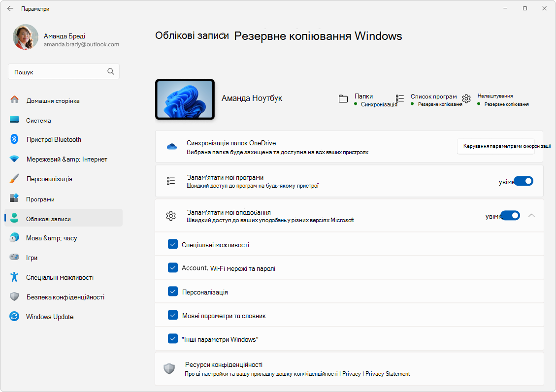Open Домашня сторінка in the sidebar
This screenshot has height=392, width=556.
pyautogui.click(x=64, y=100)
